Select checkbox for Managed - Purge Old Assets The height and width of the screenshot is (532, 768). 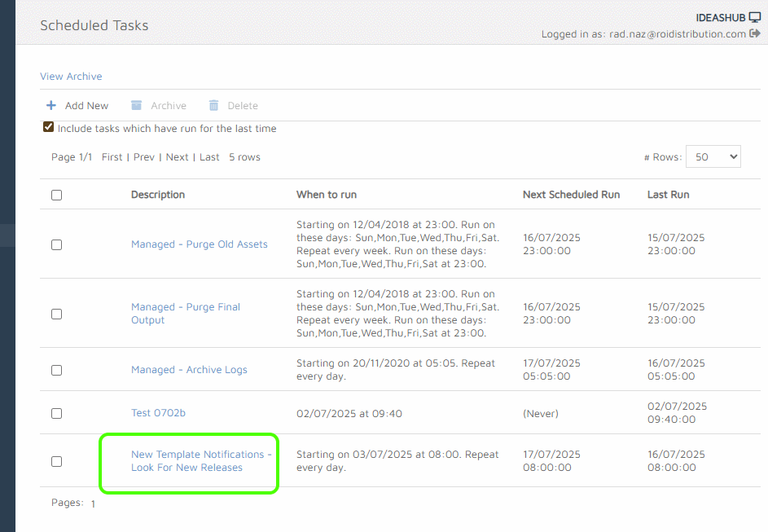(x=56, y=244)
